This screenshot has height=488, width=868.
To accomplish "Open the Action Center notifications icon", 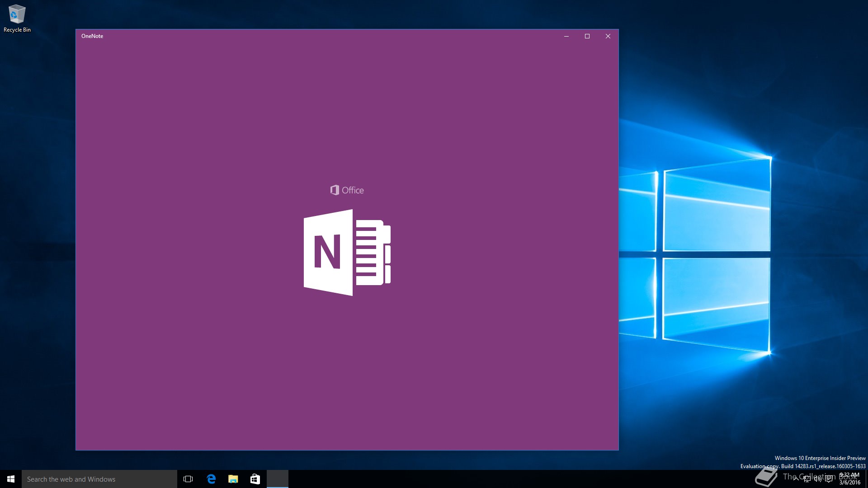I will point(829,479).
